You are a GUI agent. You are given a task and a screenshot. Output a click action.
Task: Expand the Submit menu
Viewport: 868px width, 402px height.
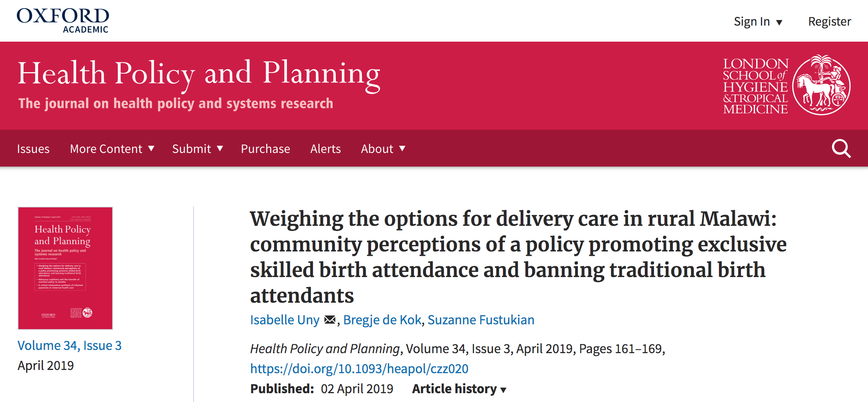pos(197,149)
